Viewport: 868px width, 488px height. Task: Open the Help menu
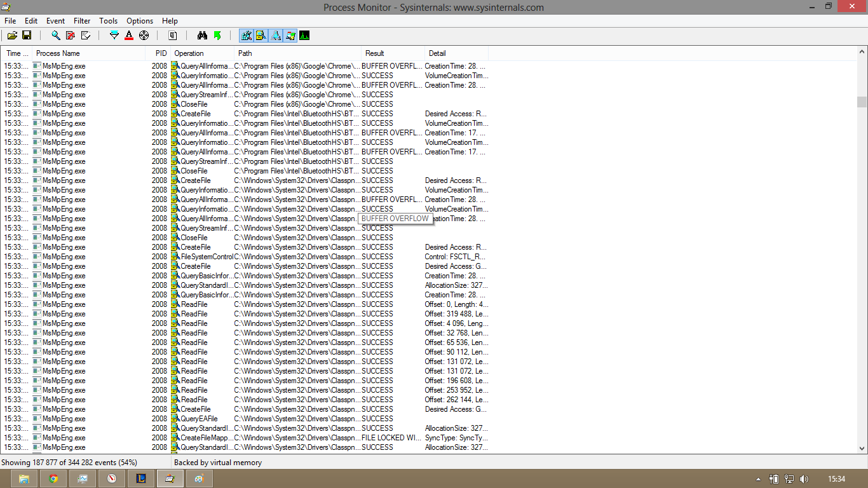[x=170, y=21]
